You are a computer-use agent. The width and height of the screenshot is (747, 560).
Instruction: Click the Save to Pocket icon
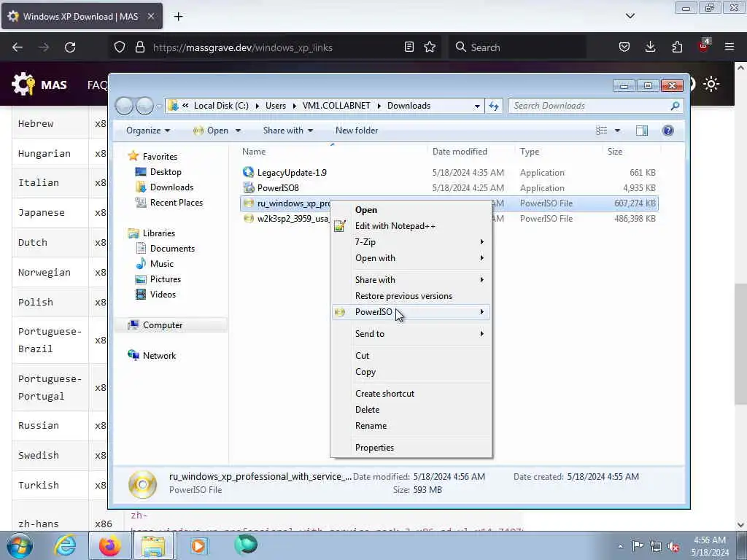tap(624, 47)
